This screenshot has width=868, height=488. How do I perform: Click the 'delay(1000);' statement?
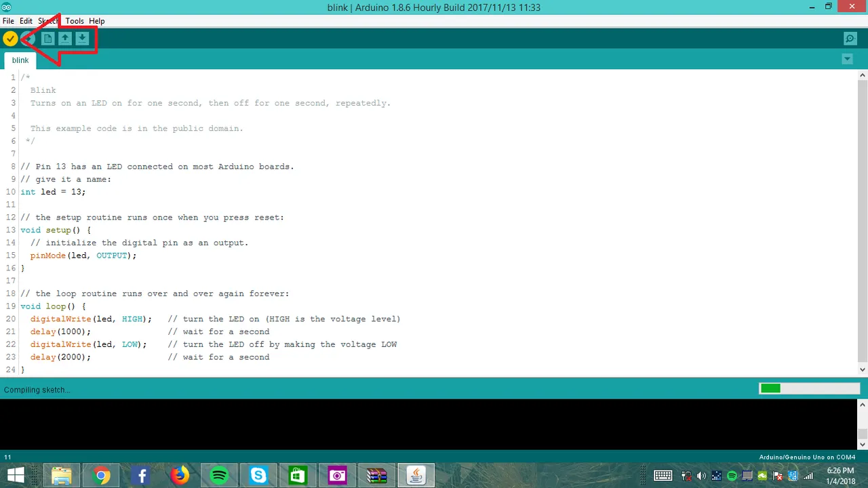[x=60, y=331]
